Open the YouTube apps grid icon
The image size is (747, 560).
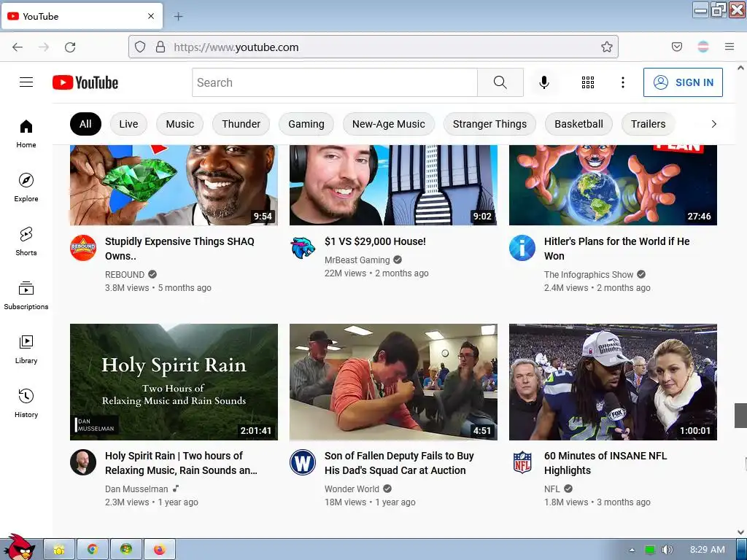tap(588, 82)
